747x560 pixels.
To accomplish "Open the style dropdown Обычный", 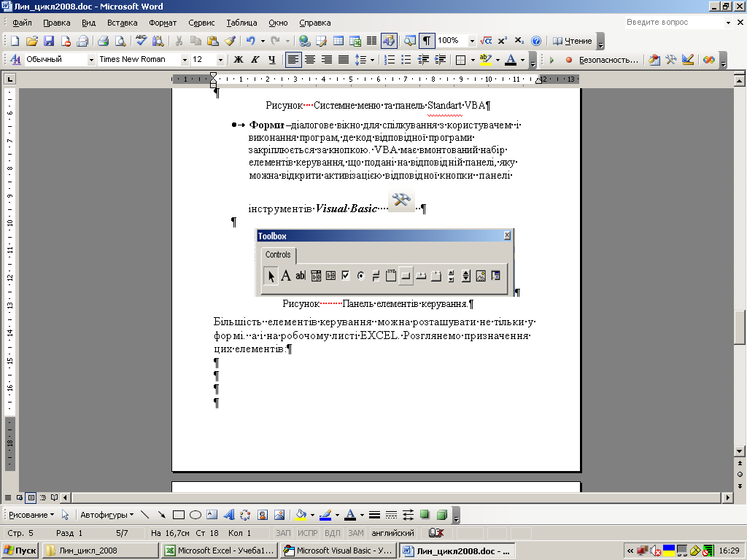I will coord(91,60).
